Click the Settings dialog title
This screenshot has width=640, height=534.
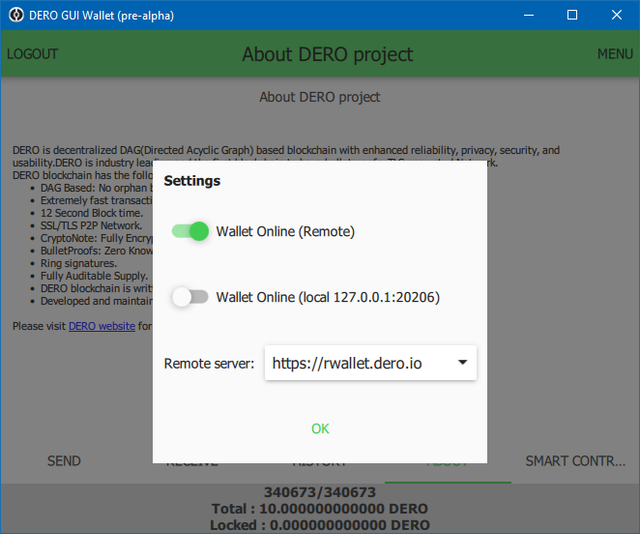point(192,181)
